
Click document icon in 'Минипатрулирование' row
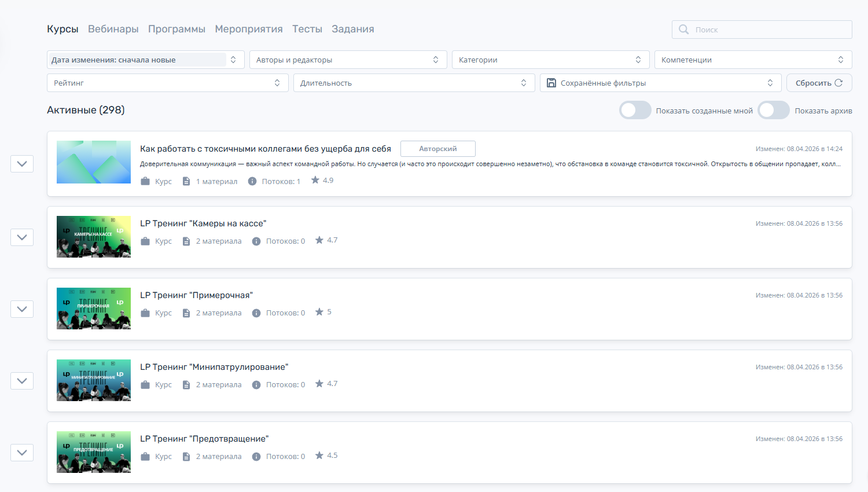pyautogui.click(x=186, y=384)
